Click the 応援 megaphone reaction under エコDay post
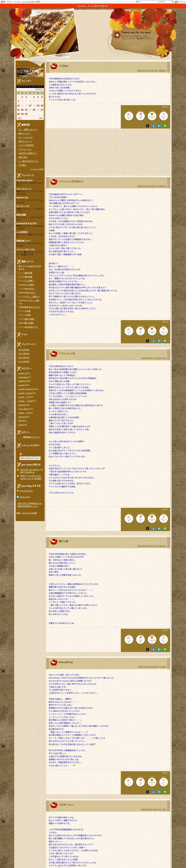Screen dimensions: 186x868 point(140,116)
